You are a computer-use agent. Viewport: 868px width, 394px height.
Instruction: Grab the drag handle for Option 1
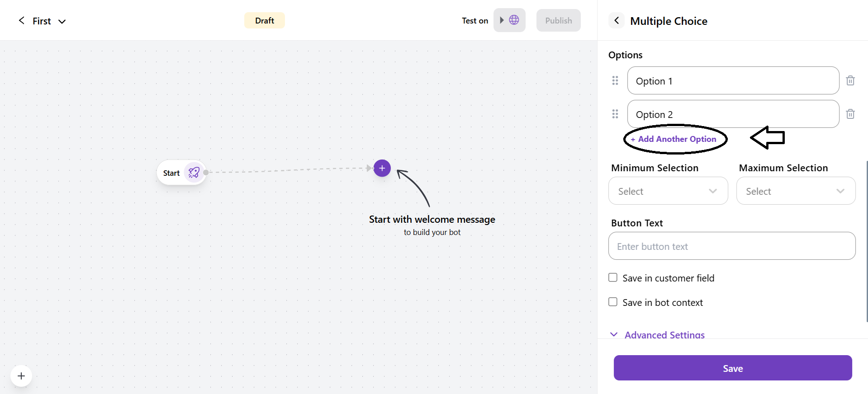[x=615, y=80]
